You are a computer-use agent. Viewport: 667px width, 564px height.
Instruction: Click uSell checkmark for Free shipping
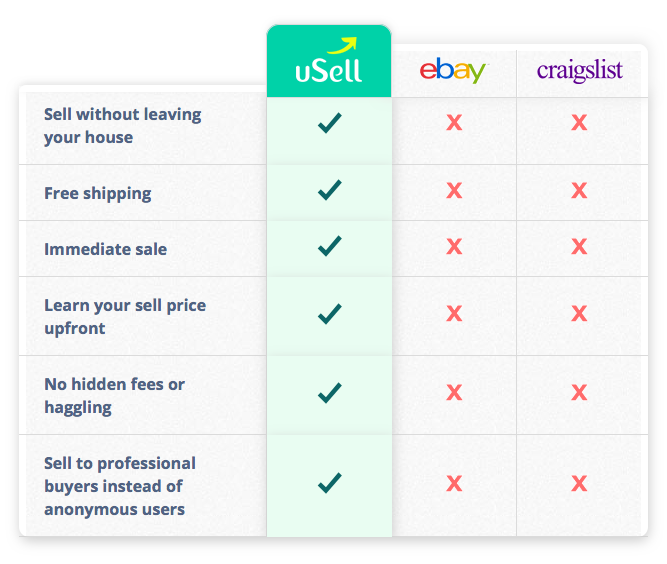[330, 190]
